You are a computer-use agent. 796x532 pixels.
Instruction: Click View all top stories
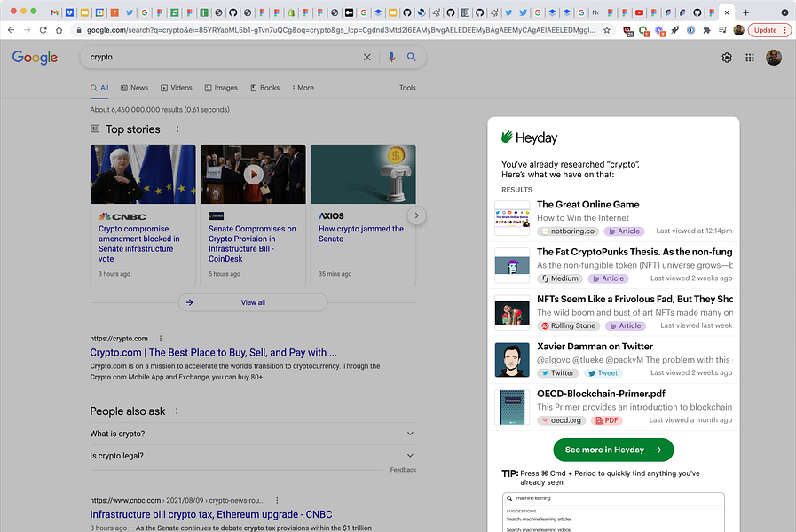[x=253, y=302]
